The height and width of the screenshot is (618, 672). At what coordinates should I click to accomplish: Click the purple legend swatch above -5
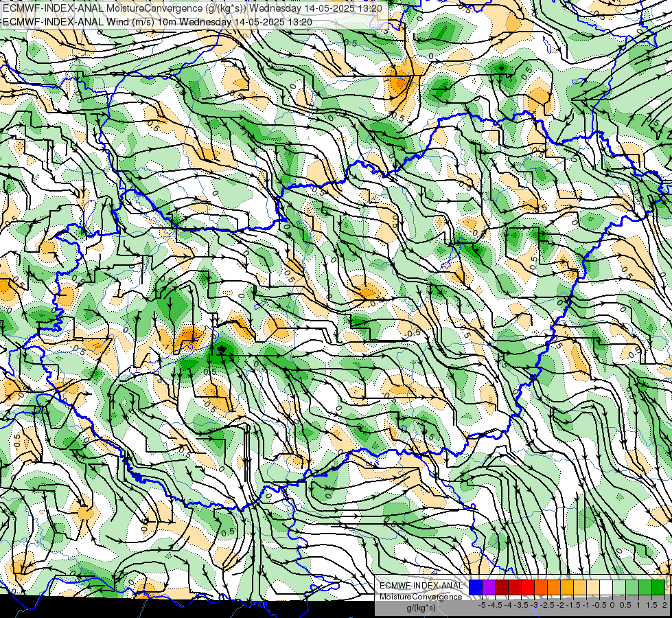point(489,587)
